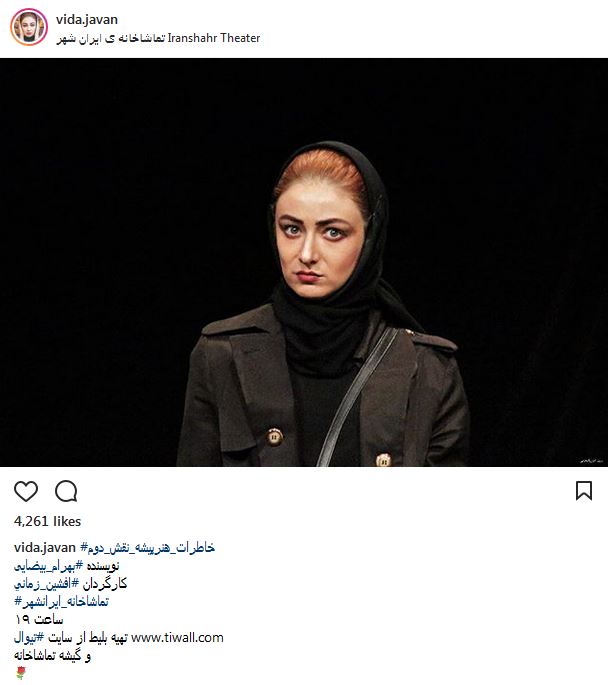Image resolution: width=608 pixels, height=685 pixels.
Task: Like the post with the heart icon
Action: 26,491
